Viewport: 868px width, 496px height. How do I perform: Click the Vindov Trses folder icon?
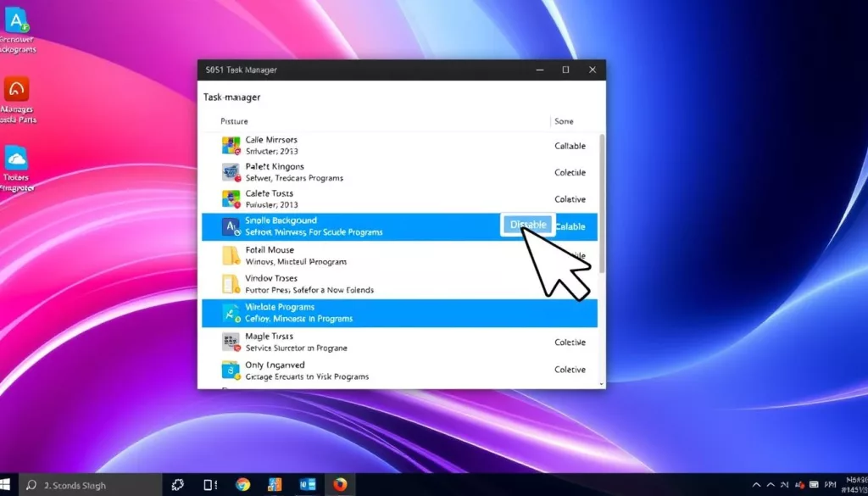coord(231,284)
